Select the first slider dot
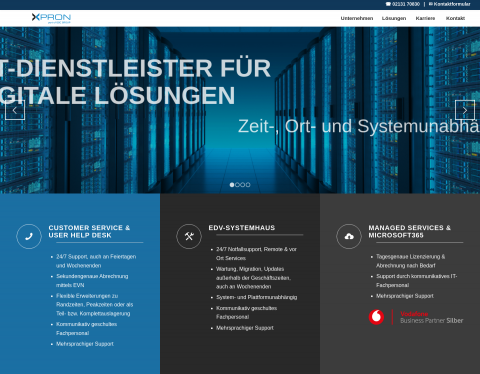Image resolution: width=480 pixels, height=374 pixels. [x=232, y=185]
